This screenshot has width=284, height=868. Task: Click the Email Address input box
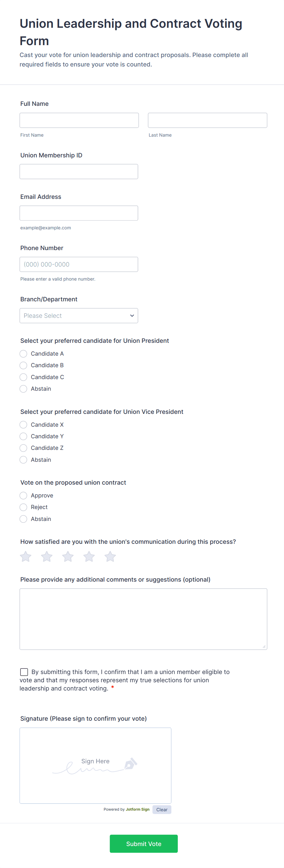[x=78, y=213]
